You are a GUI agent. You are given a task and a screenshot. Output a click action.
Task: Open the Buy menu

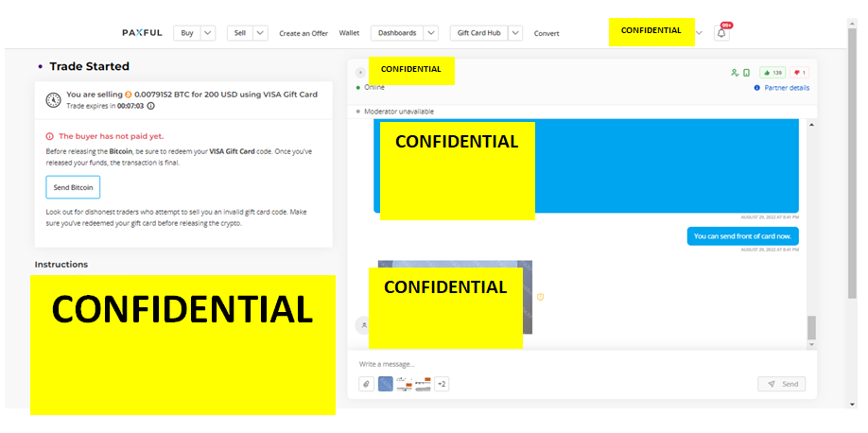187,33
